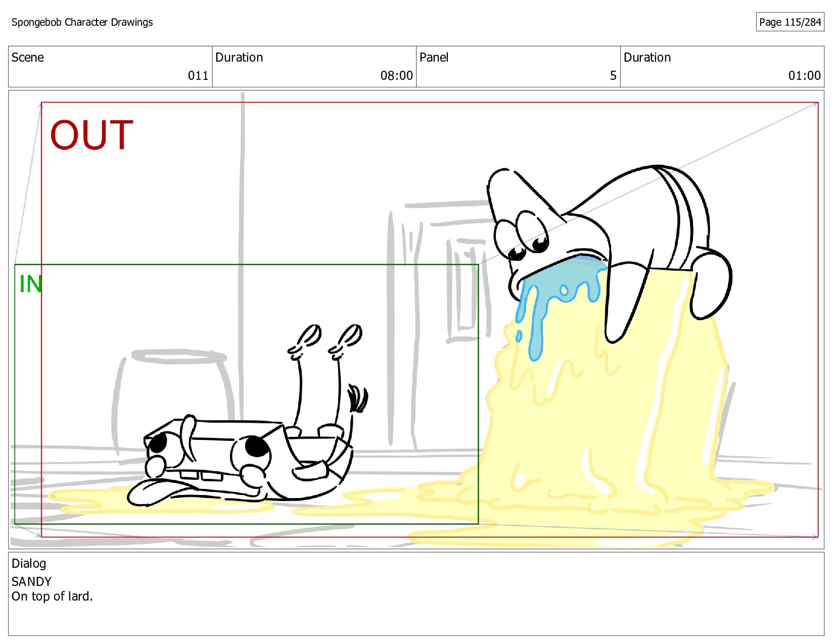The width and height of the screenshot is (834, 644).
Task: Click the panel number '5'
Action: 613,76
